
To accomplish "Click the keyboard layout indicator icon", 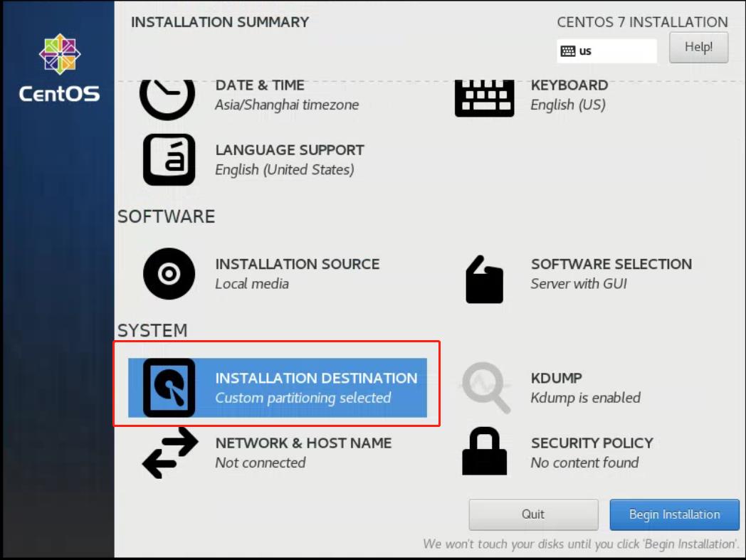I will [x=567, y=51].
